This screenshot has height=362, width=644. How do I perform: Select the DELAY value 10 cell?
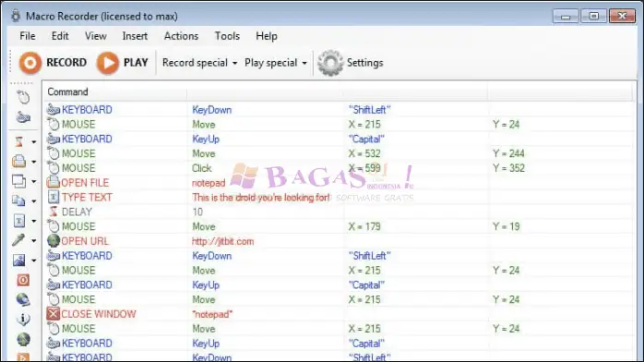pos(197,212)
